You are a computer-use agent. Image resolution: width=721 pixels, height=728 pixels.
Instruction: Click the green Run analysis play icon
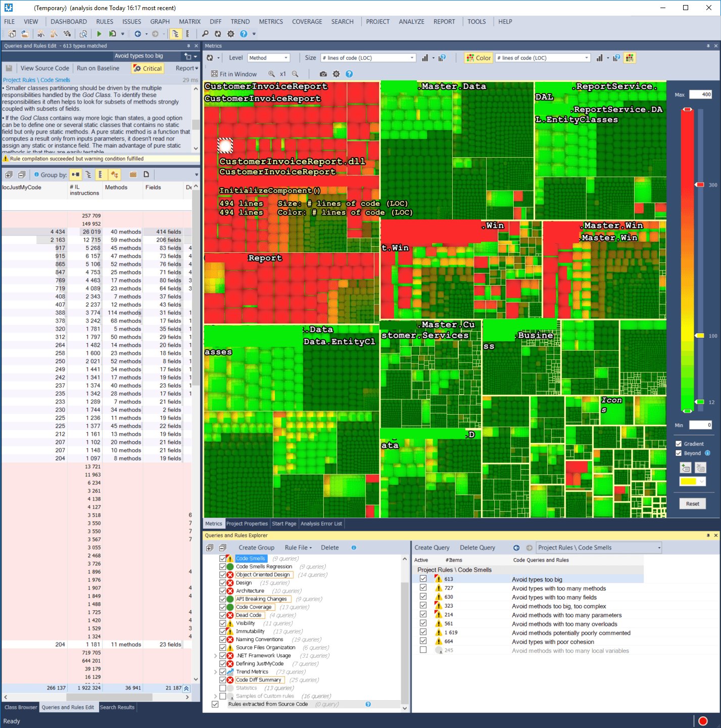[99, 34]
